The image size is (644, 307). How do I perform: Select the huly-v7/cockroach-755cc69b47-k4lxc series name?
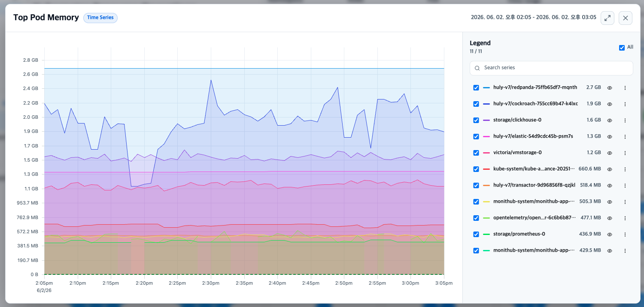click(535, 104)
